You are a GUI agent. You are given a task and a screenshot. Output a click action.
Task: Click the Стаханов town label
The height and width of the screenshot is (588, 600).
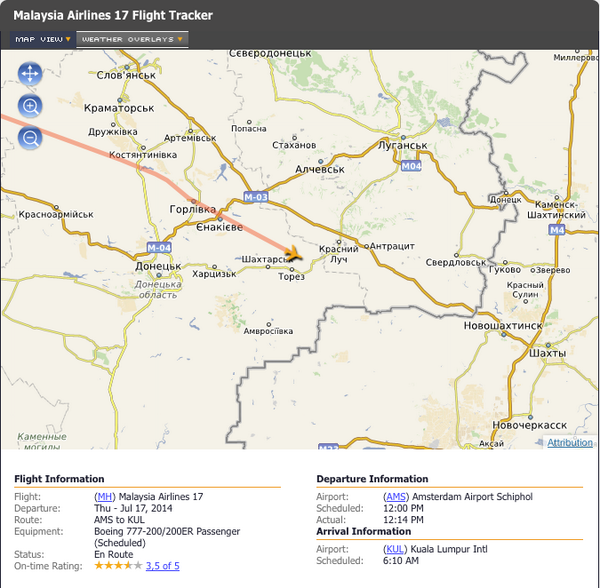(294, 145)
